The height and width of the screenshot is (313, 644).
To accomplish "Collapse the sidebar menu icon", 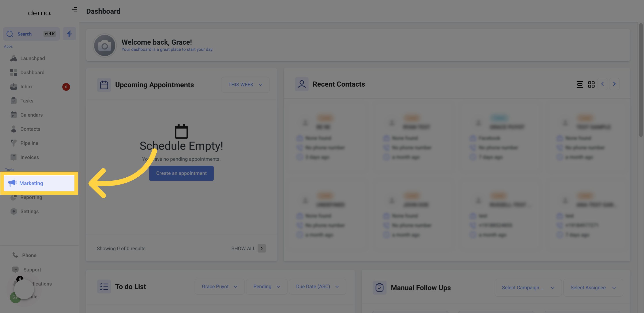I will (74, 10).
